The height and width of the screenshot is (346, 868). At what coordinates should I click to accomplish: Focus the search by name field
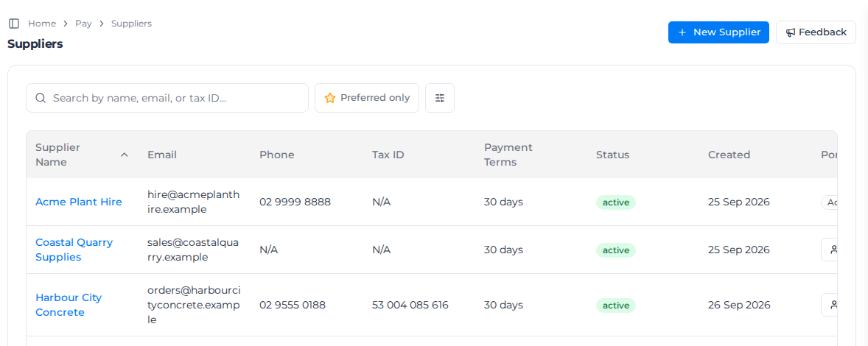tap(167, 98)
